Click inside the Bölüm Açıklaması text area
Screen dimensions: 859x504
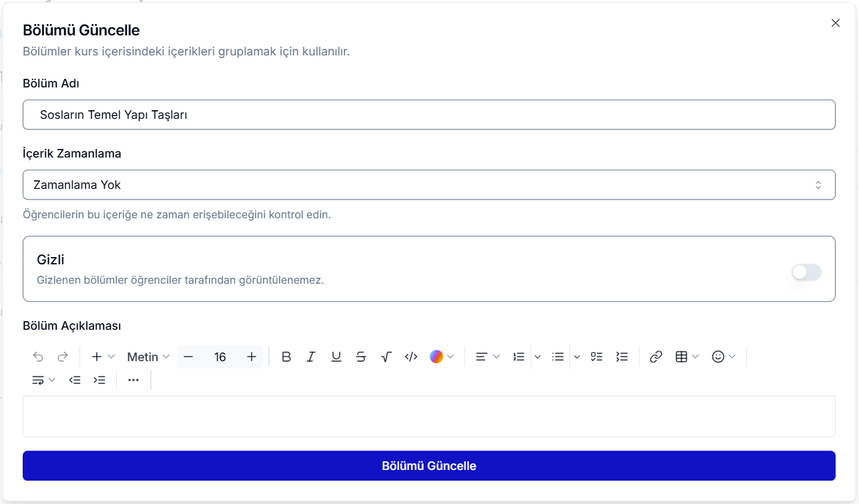[429, 417]
